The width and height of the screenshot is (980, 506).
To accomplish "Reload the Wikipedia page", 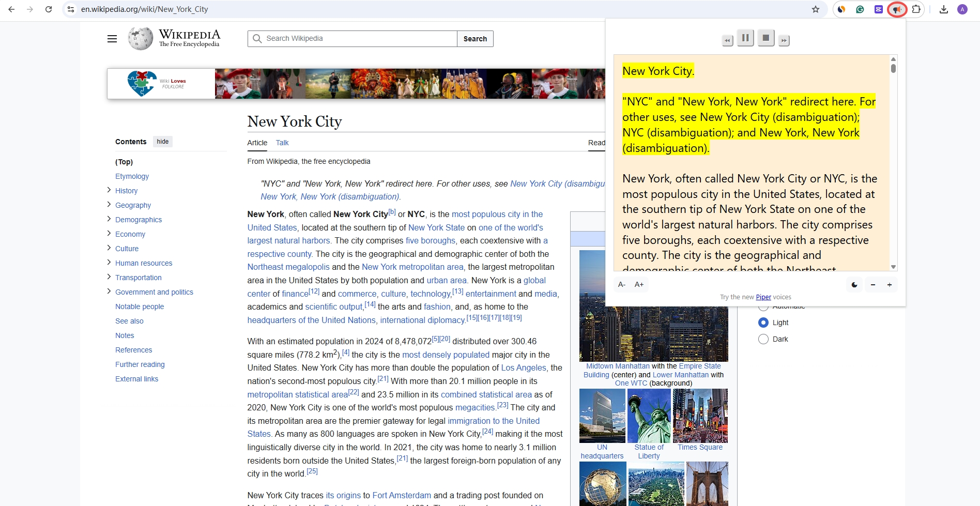I will [x=49, y=9].
